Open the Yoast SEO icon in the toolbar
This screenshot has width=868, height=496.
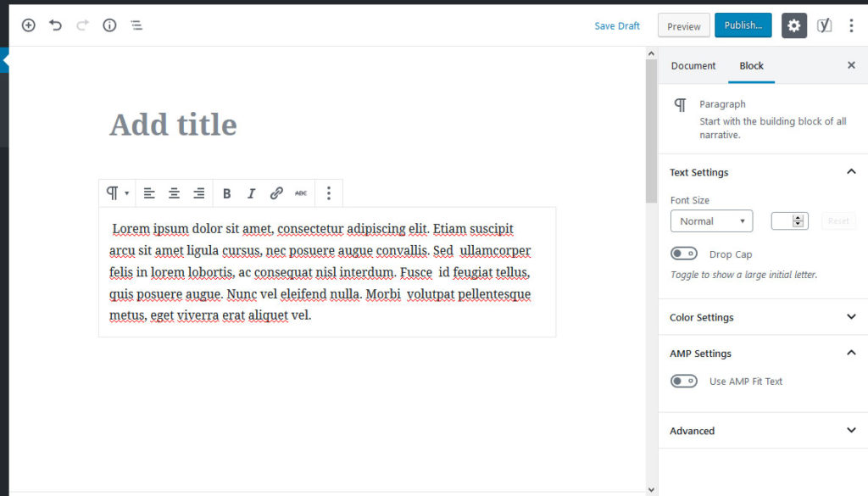pos(824,25)
